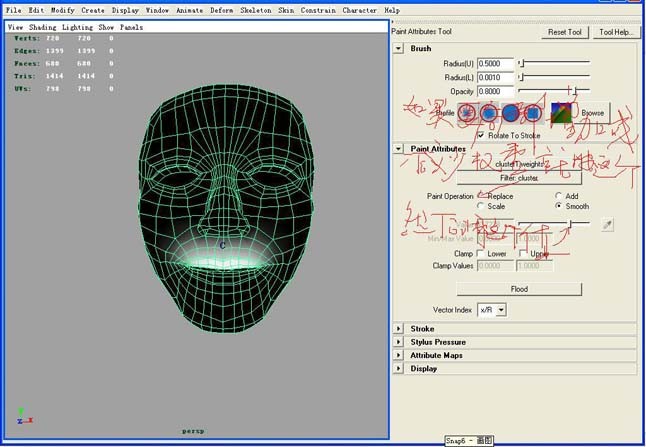This screenshot has width=646, height=447.
Task: Collapse the Brush section
Action: click(x=398, y=49)
